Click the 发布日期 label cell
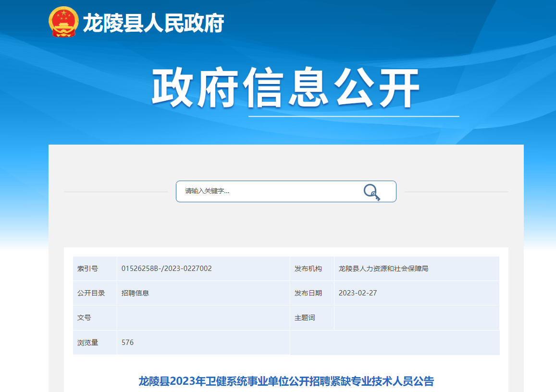 (308, 293)
